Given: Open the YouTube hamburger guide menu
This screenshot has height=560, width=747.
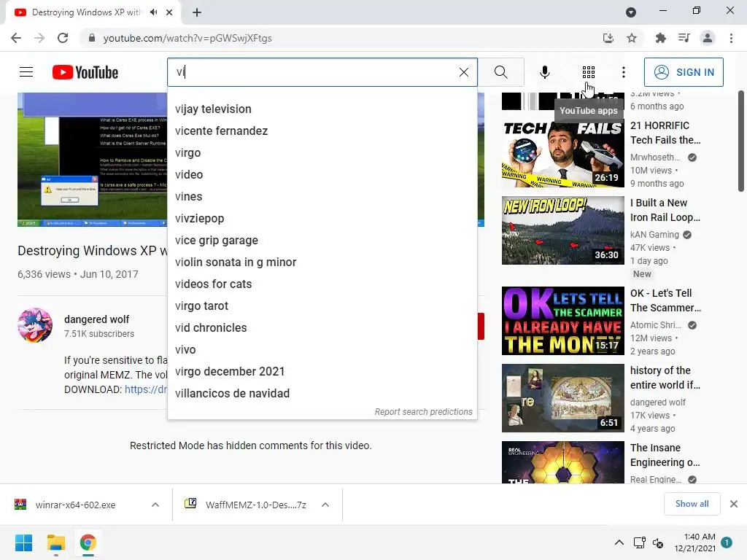Looking at the screenshot, I should click(26, 72).
